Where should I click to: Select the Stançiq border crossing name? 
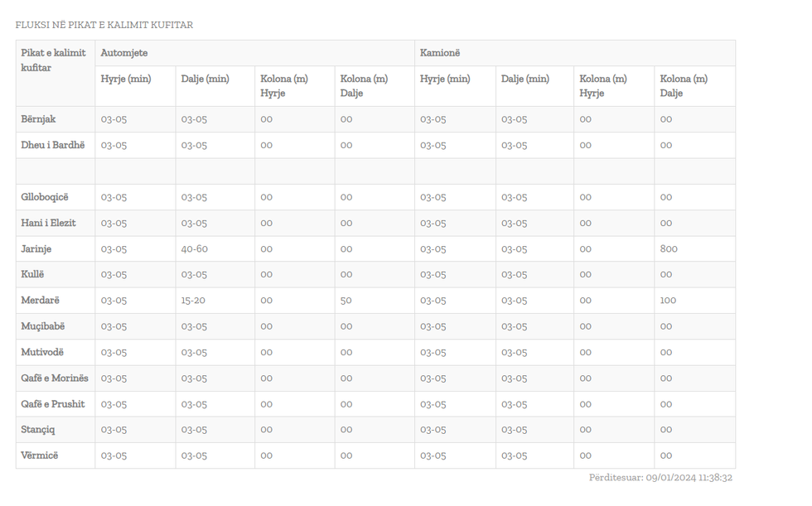38,430
